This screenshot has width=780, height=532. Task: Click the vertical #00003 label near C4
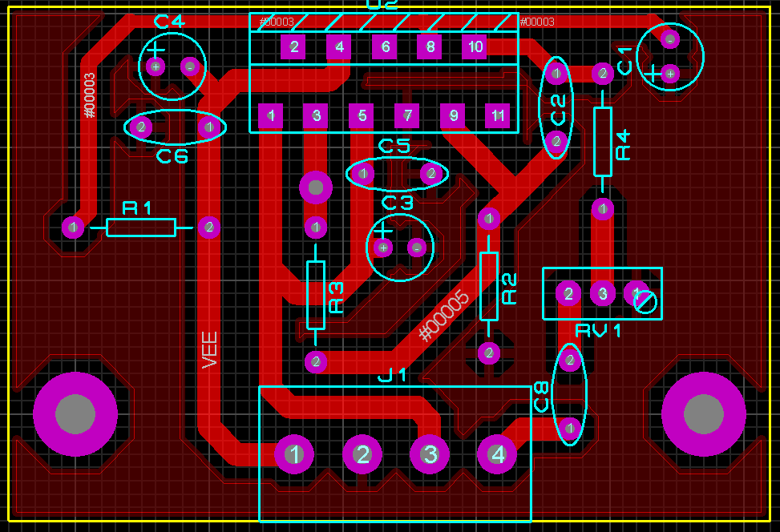coord(90,95)
